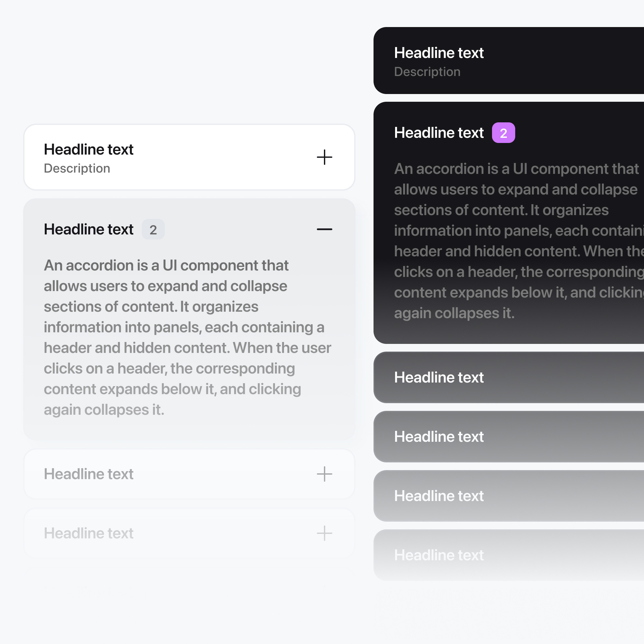Click plus icon on third light accordion
Viewport: 644px width, 644px height.
(x=324, y=474)
